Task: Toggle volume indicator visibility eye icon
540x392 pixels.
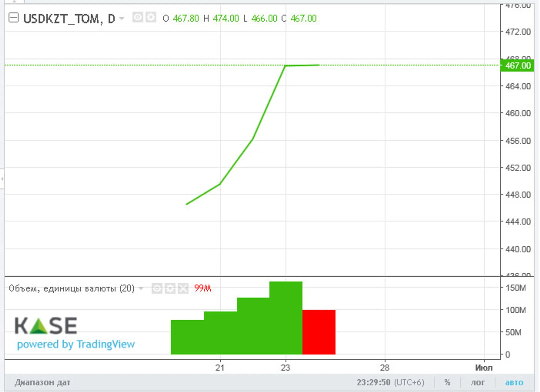Action: click(157, 289)
